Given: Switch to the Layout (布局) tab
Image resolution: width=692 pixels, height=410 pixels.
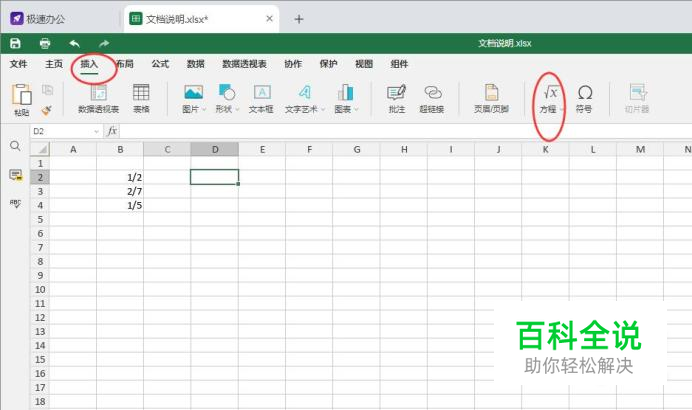Looking at the screenshot, I should (125, 64).
